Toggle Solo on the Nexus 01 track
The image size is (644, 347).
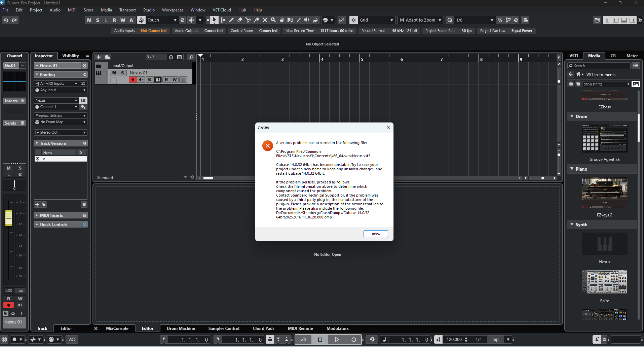[x=122, y=73]
